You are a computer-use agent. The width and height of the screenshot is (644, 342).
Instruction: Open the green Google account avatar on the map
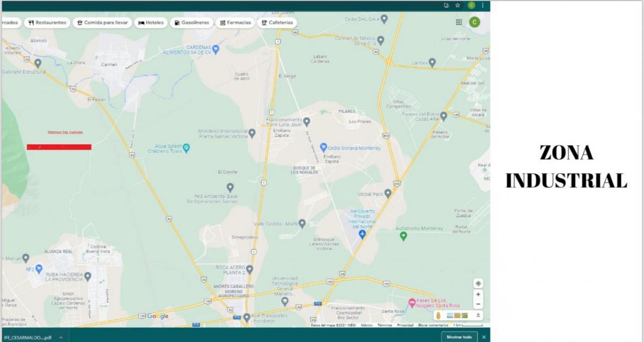pos(474,22)
